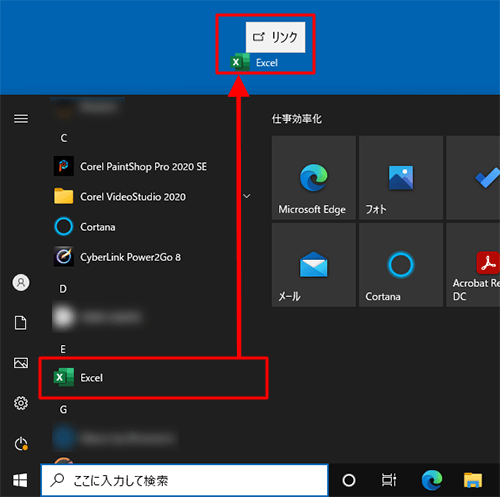Open the メール tile
This screenshot has height=497, width=500.
click(x=313, y=265)
